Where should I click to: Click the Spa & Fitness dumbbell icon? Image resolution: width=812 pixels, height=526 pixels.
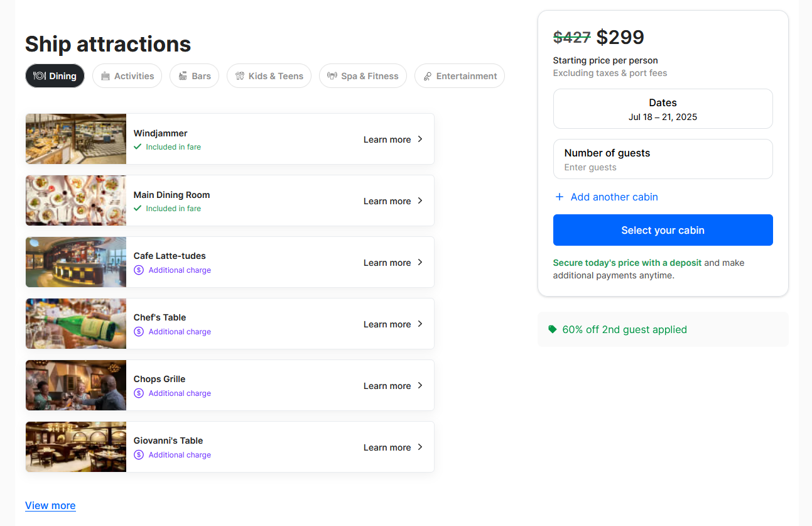(332, 76)
